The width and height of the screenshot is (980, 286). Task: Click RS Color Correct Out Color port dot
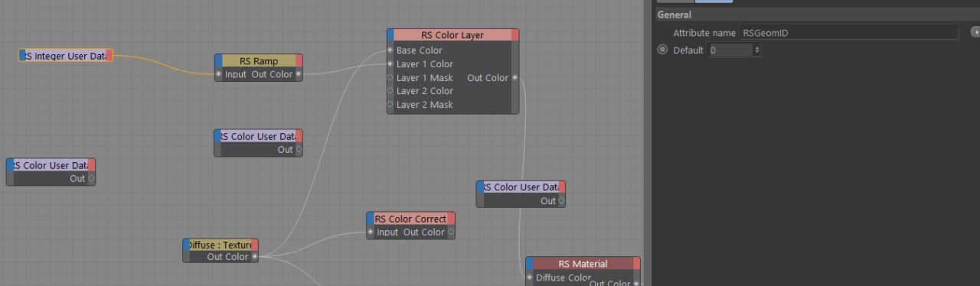451,232
